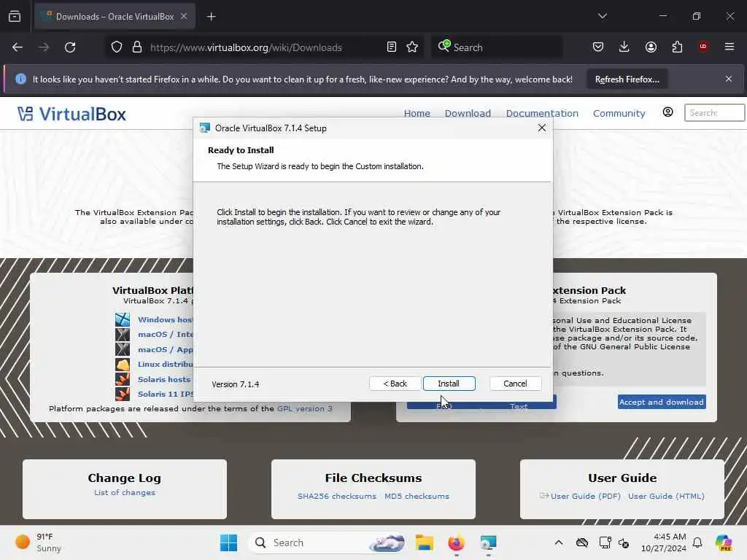
Task: Show hidden tray icons chevron
Action: pyautogui.click(x=559, y=542)
